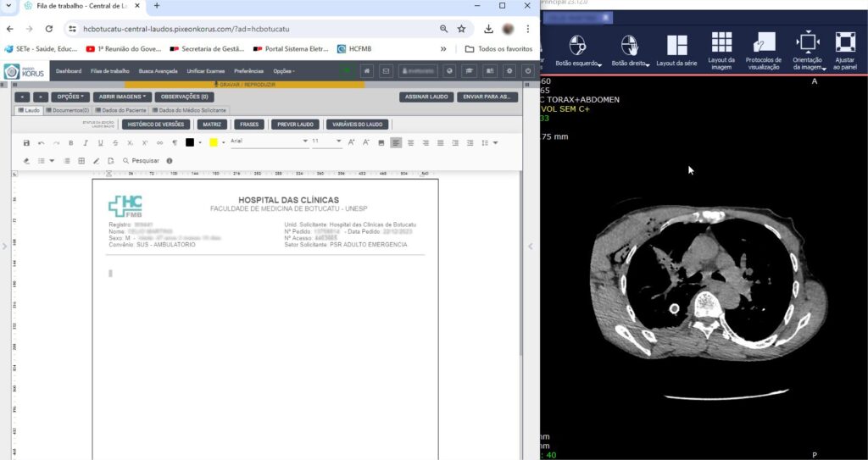The image size is (868, 460).
Task: Open Layout da imagem grid tool
Action: (721, 43)
